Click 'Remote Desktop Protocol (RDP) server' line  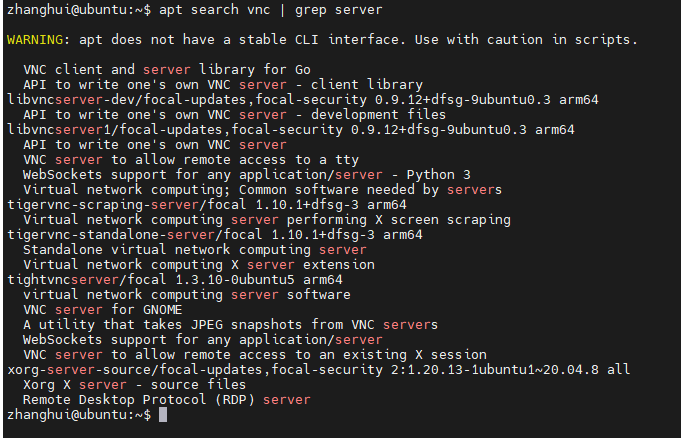[x=167, y=400]
